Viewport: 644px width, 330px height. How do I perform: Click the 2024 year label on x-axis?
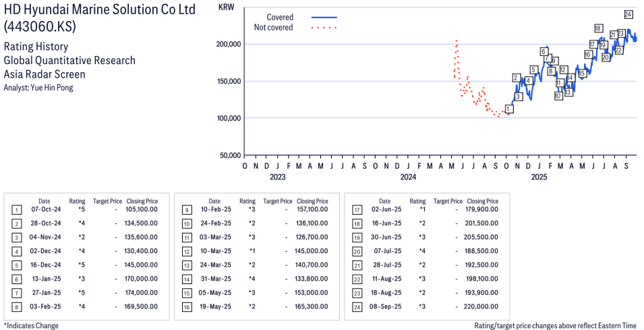(407, 177)
